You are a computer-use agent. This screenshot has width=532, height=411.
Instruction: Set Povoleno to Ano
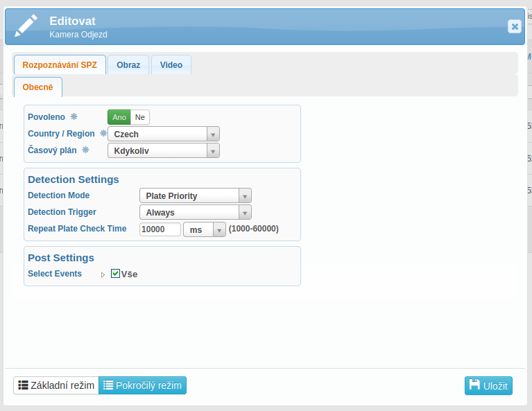point(119,117)
